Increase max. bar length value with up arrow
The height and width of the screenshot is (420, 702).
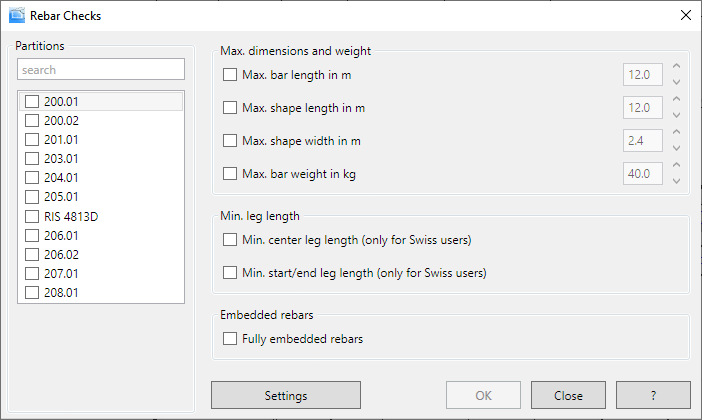pyautogui.click(x=677, y=68)
